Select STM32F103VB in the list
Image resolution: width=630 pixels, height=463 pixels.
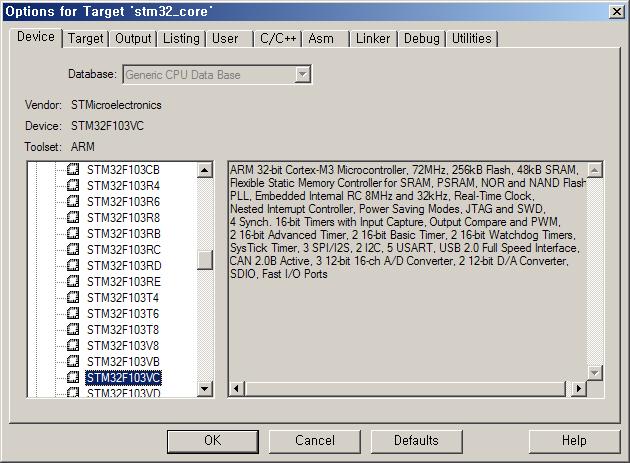coord(123,362)
